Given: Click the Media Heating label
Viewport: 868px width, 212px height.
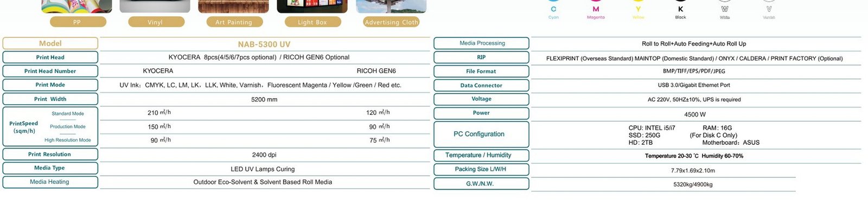Looking at the screenshot, I should click(x=50, y=182).
